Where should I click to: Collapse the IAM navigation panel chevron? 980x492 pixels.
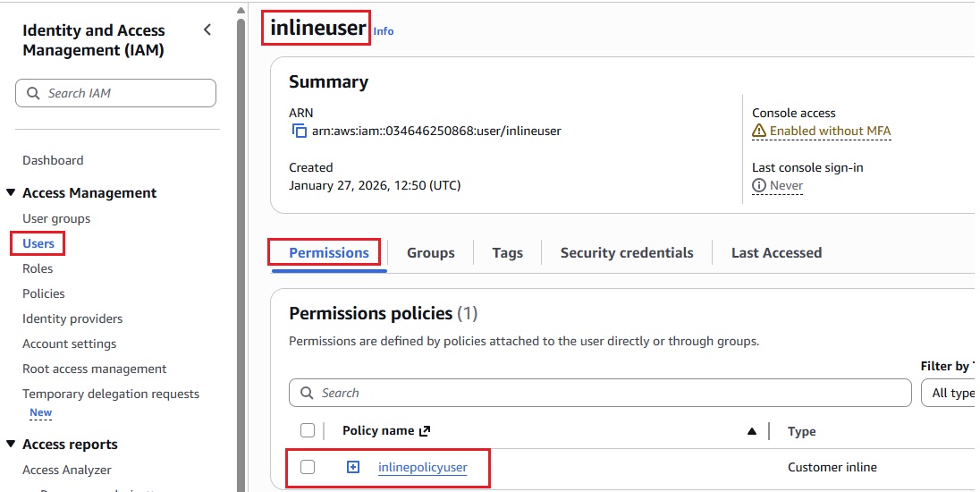[207, 30]
